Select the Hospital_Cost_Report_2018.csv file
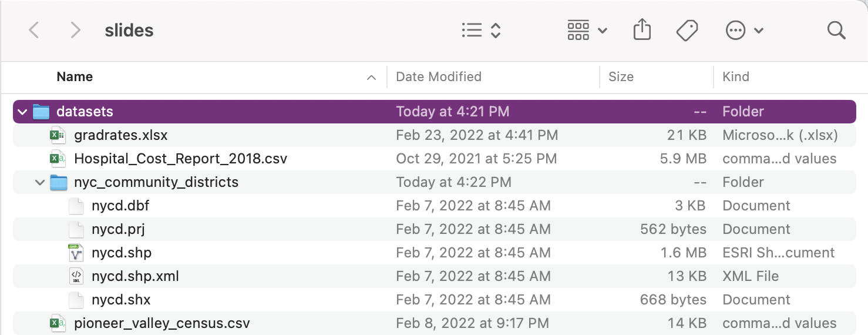 [180, 159]
